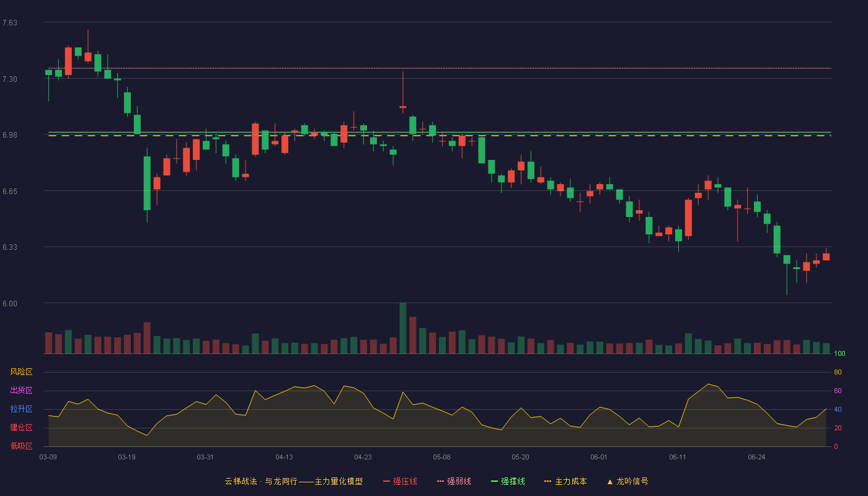Image resolution: width=868 pixels, height=496 pixels.
Task: Click the 06-01 date label
Action: 599,457
